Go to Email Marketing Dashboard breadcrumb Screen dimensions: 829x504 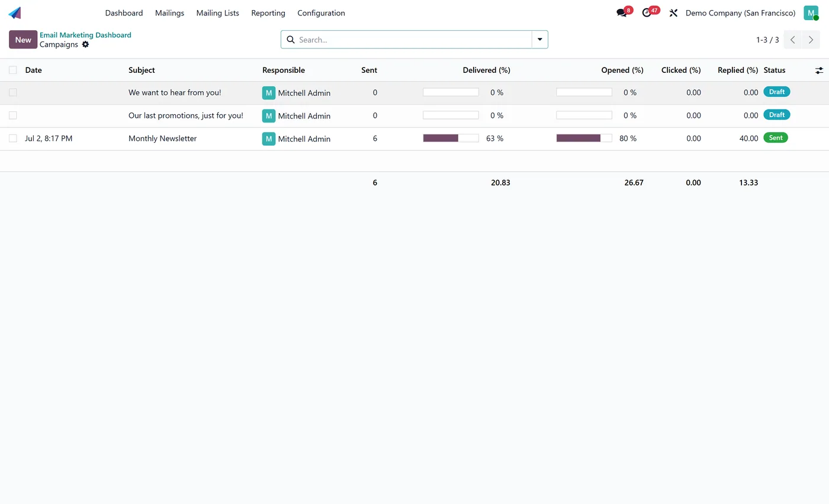click(x=85, y=35)
